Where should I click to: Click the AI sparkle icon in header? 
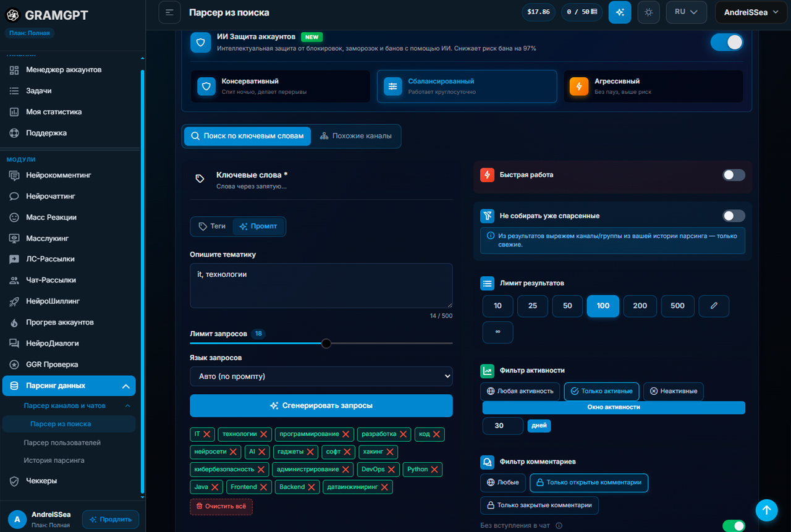(x=620, y=12)
